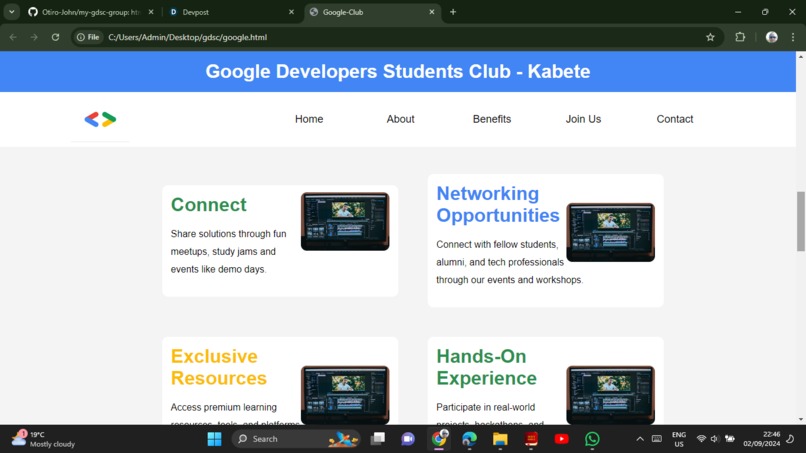Image resolution: width=806 pixels, height=453 pixels.
Task: Click the Networking Opportunities card image
Action: coord(611,232)
